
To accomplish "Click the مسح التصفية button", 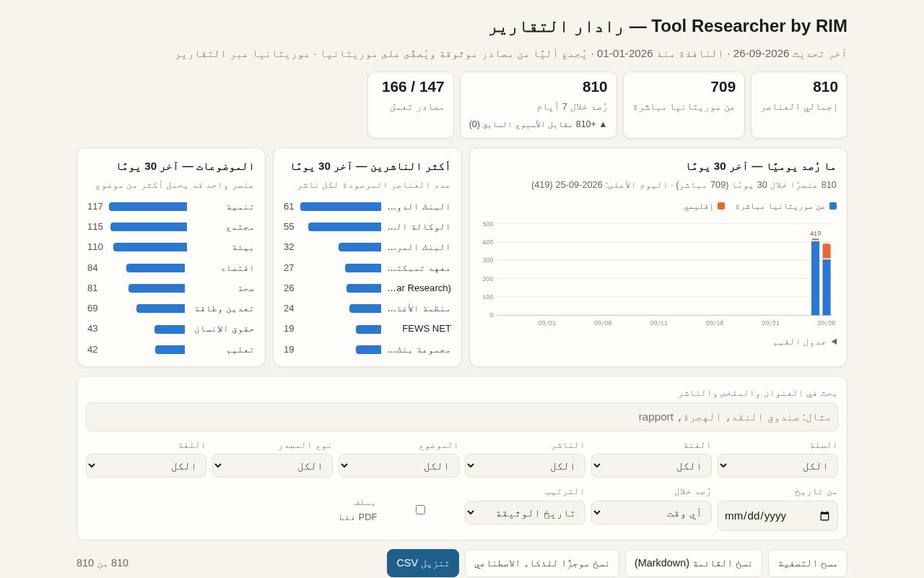I will pyautogui.click(x=808, y=563).
